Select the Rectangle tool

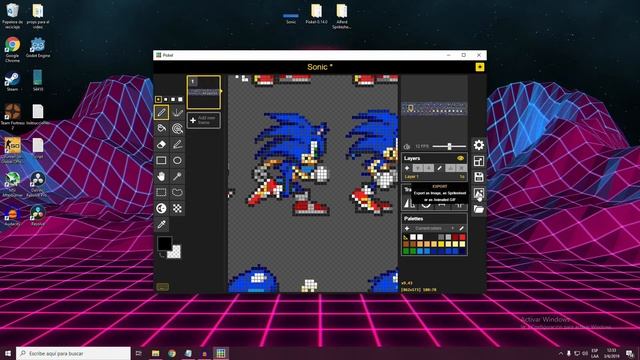(x=161, y=160)
